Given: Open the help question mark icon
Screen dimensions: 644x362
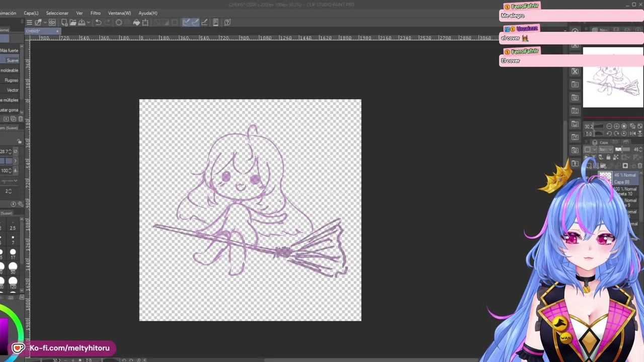Looking at the screenshot, I should [227, 22].
